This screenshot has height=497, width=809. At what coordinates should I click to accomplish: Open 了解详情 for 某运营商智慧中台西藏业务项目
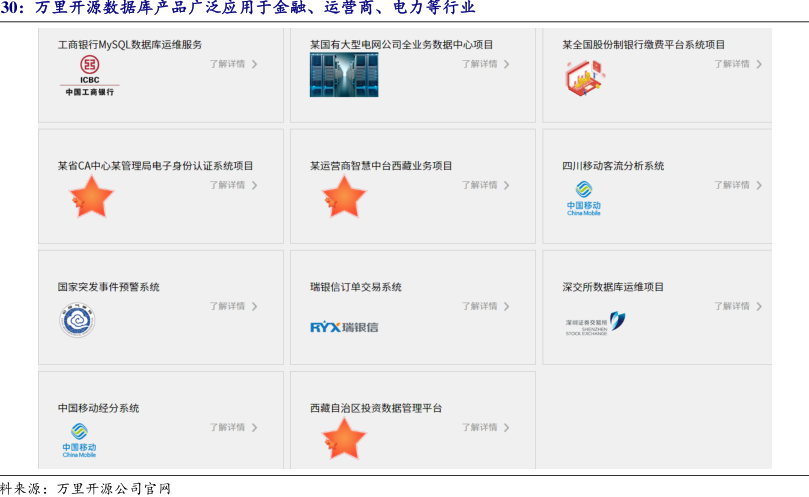pyautogui.click(x=479, y=185)
